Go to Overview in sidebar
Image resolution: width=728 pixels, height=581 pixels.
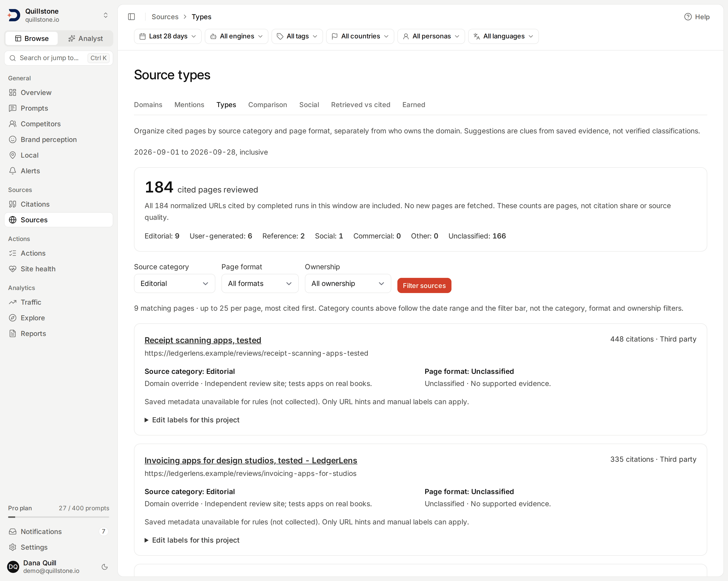(x=59, y=92)
